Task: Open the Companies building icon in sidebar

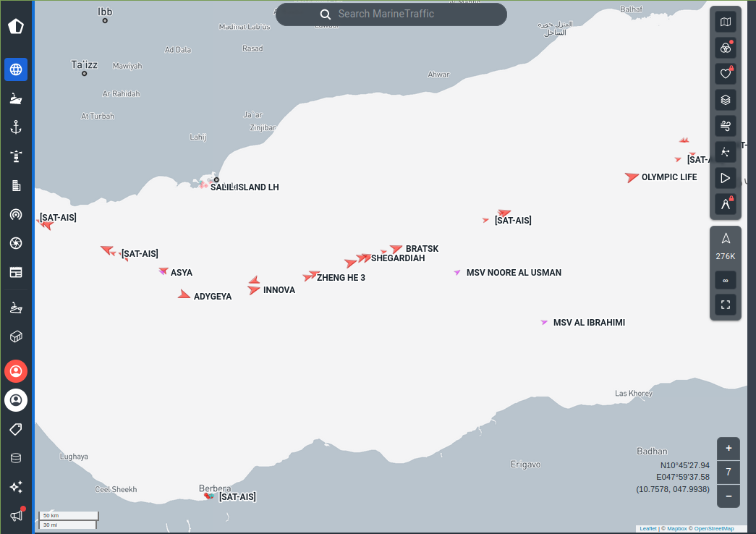Action: 16,185
